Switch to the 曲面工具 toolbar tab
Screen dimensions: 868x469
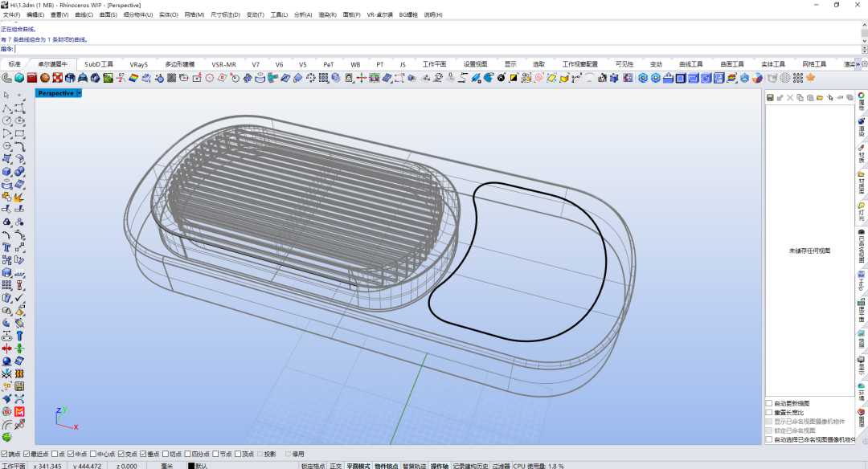tap(732, 64)
